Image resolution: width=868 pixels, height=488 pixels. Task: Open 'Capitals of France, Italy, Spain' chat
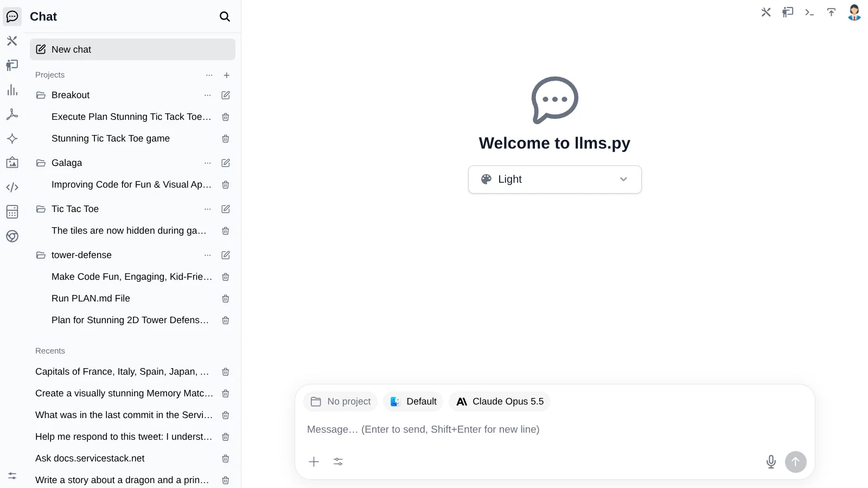(122, 372)
